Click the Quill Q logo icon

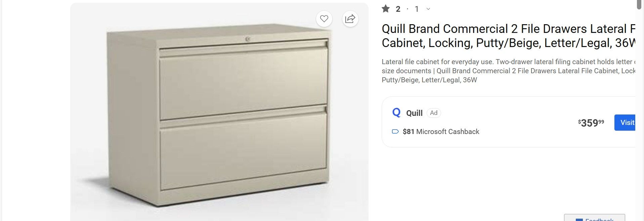(x=396, y=113)
